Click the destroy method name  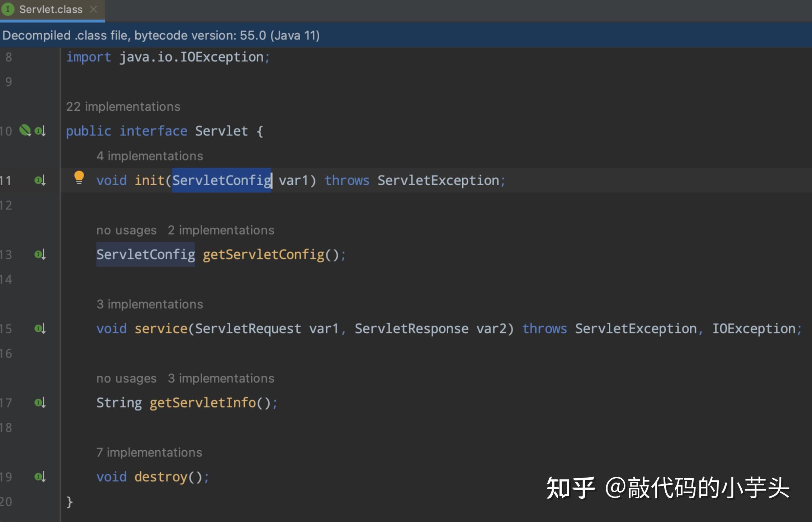[x=161, y=477]
